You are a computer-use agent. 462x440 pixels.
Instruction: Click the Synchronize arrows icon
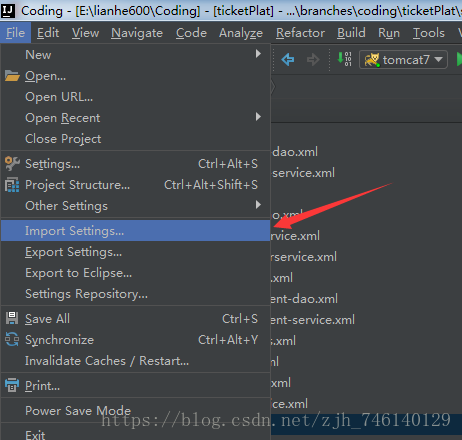(x=12, y=339)
